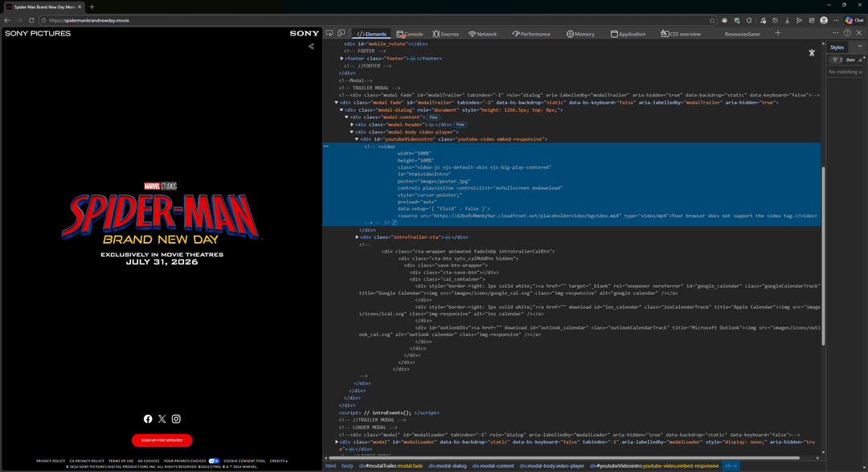
Task: Click the DevTools help question mark icon
Action: (848, 33)
